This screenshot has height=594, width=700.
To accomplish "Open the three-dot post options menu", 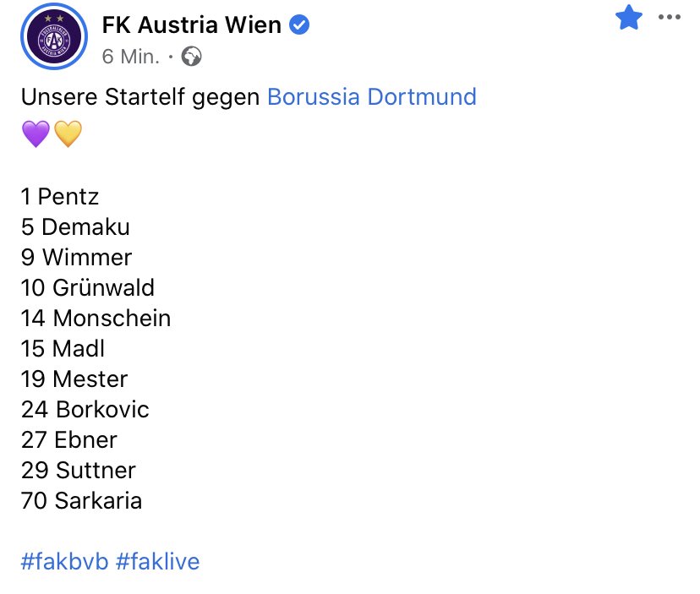I will (x=670, y=18).
